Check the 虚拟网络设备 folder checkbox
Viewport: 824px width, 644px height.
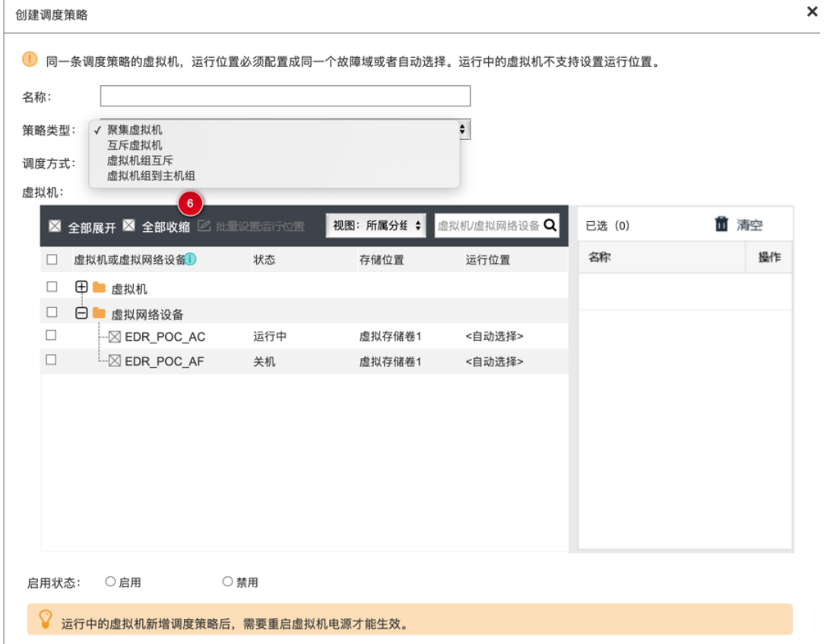click(x=52, y=312)
